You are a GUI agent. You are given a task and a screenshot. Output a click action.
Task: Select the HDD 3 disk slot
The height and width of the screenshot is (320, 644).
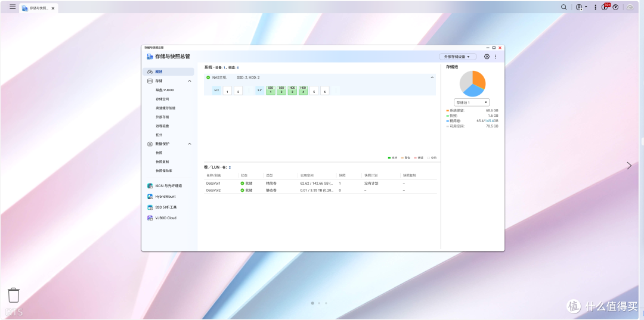tap(292, 90)
